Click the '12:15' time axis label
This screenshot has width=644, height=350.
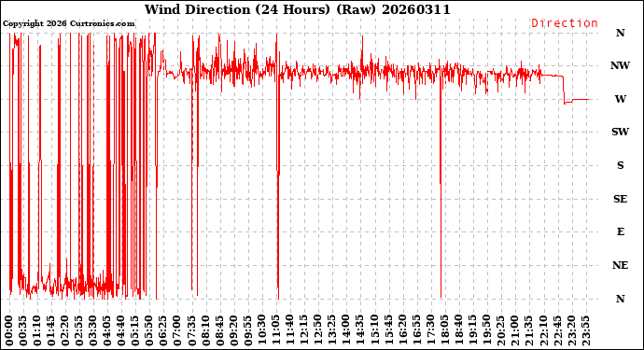pos(304,331)
